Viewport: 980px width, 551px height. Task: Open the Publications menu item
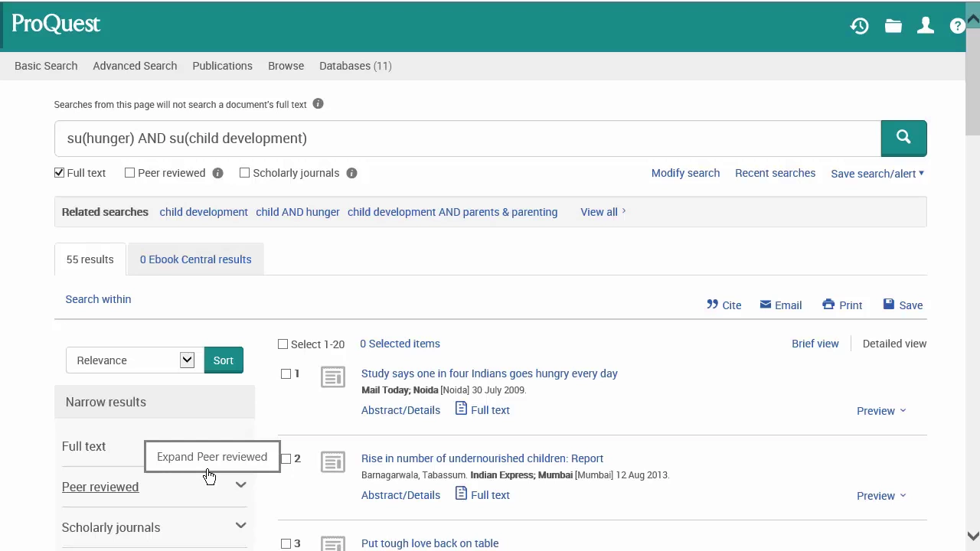[x=222, y=66]
